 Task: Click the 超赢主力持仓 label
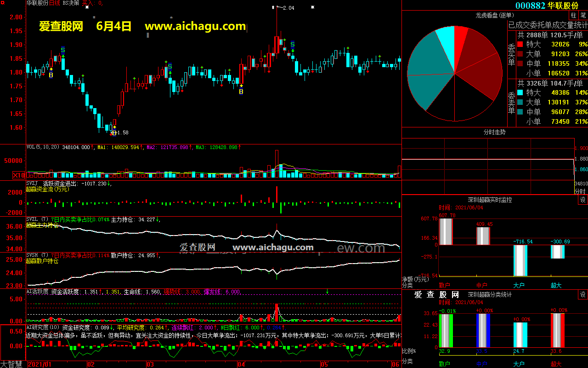pos(42,225)
